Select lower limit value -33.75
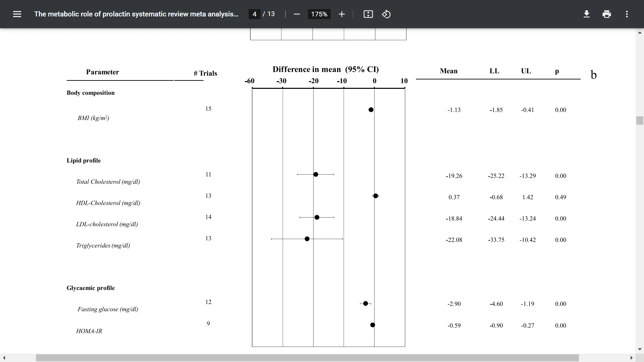The height and width of the screenshot is (362, 644). coord(496,240)
